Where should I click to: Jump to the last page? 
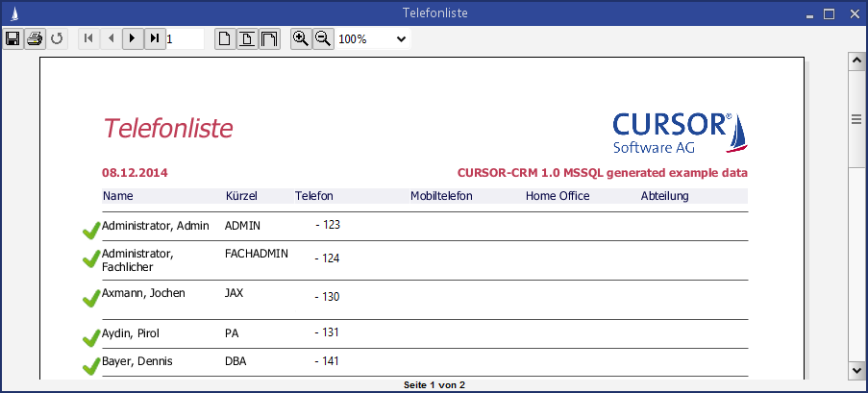point(155,38)
